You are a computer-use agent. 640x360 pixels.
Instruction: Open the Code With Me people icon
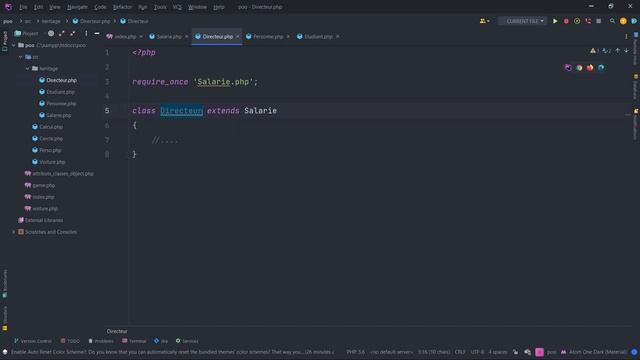(x=484, y=21)
